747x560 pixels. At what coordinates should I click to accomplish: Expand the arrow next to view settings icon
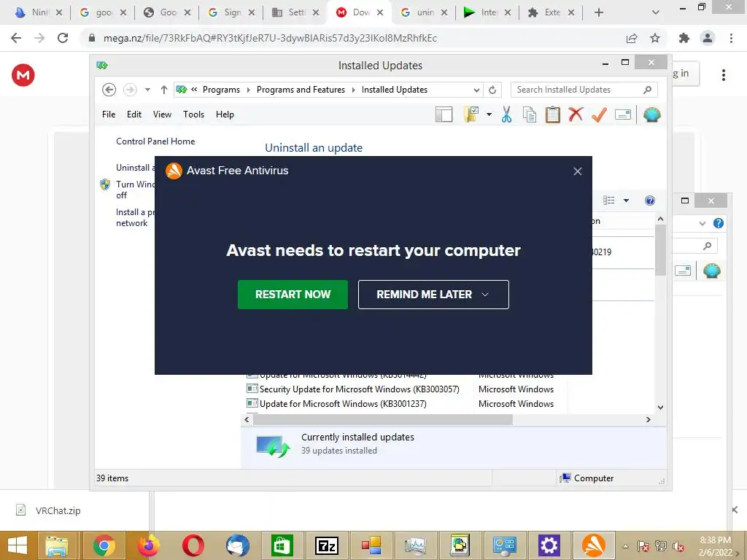pos(489,114)
